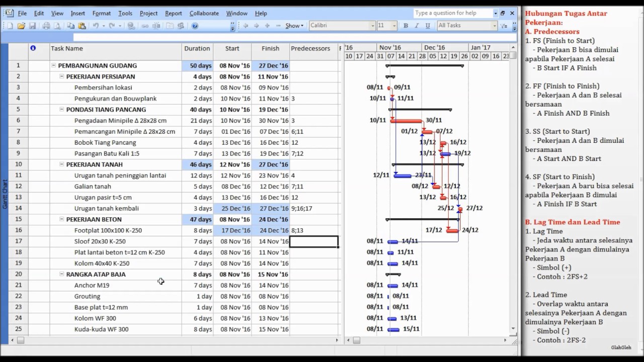Image resolution: width=644 pixels, height=362 pixels.
Task: Open the Formatting toolbar options at the far right
Action: (514, 26)
